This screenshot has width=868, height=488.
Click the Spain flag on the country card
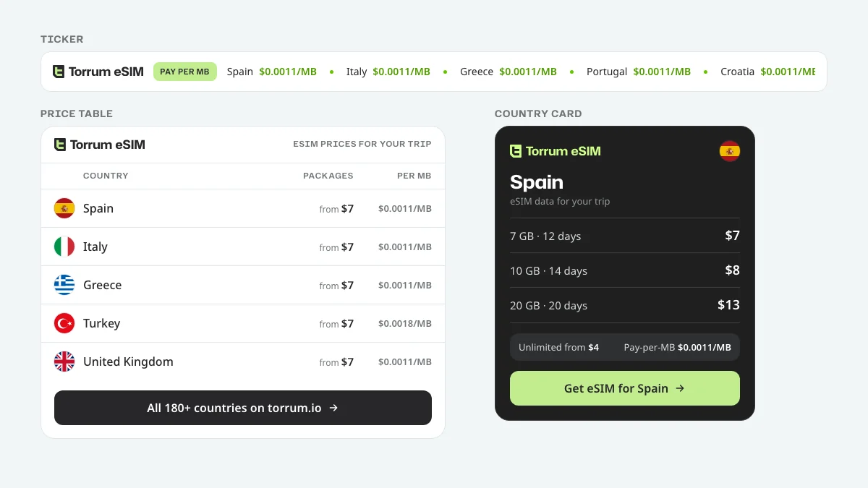coord(730,151)
